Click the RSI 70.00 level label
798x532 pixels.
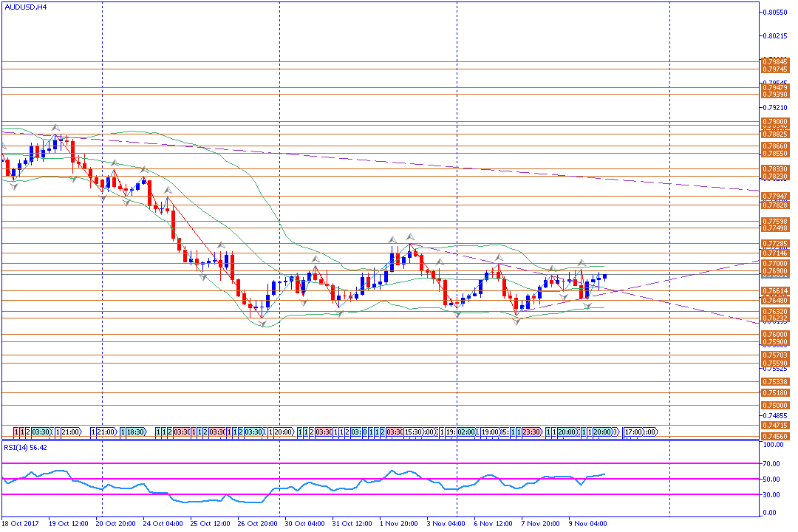point(773,463)
